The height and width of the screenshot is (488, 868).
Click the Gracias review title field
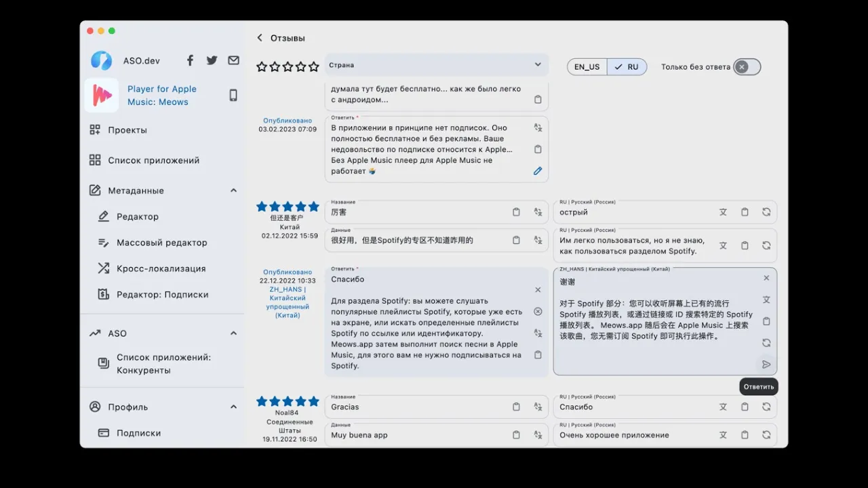coord(437,407)
